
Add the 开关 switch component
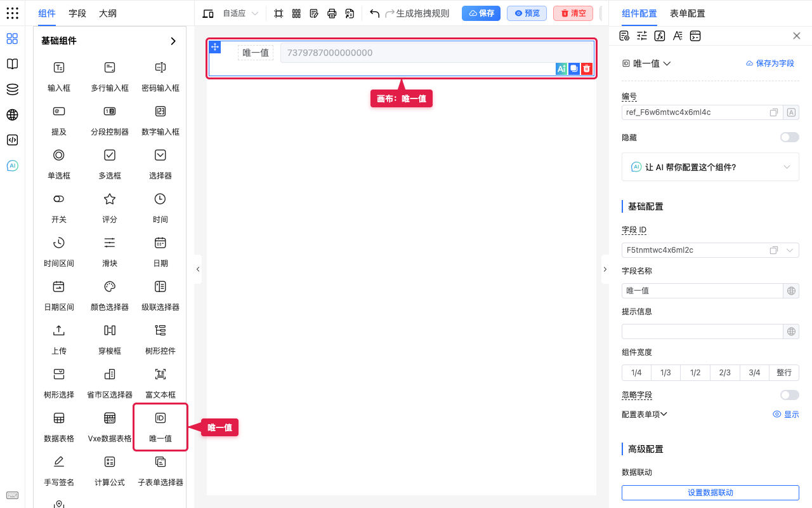[x=59, y=208]
